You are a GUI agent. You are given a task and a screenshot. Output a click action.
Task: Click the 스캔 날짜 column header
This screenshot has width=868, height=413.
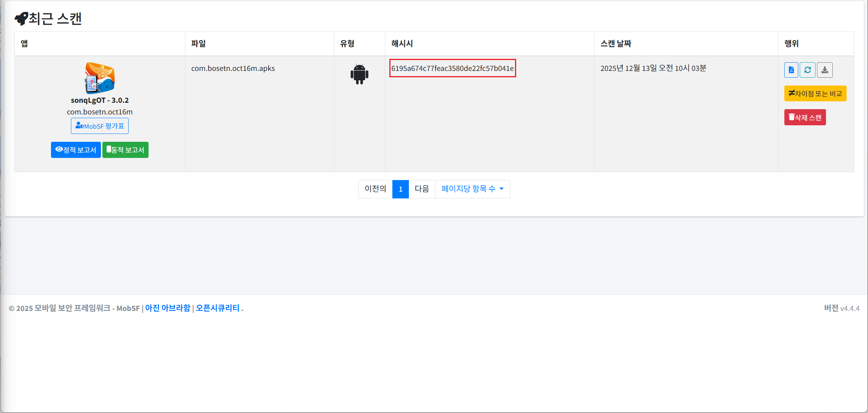point(616,44)
